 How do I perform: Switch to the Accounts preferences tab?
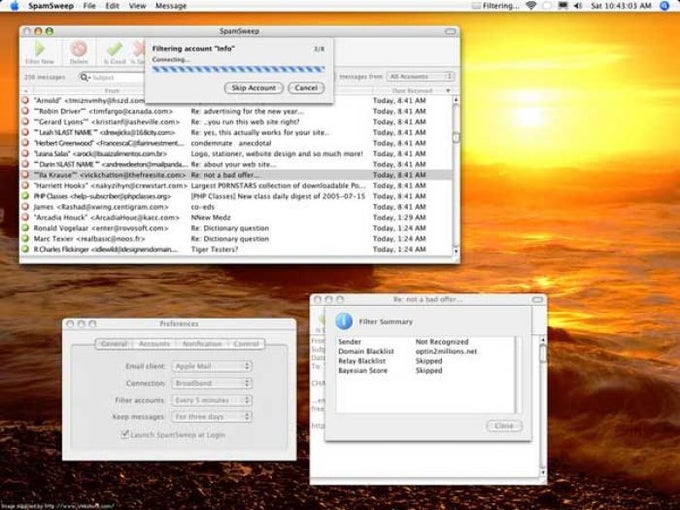pos(154,343)
